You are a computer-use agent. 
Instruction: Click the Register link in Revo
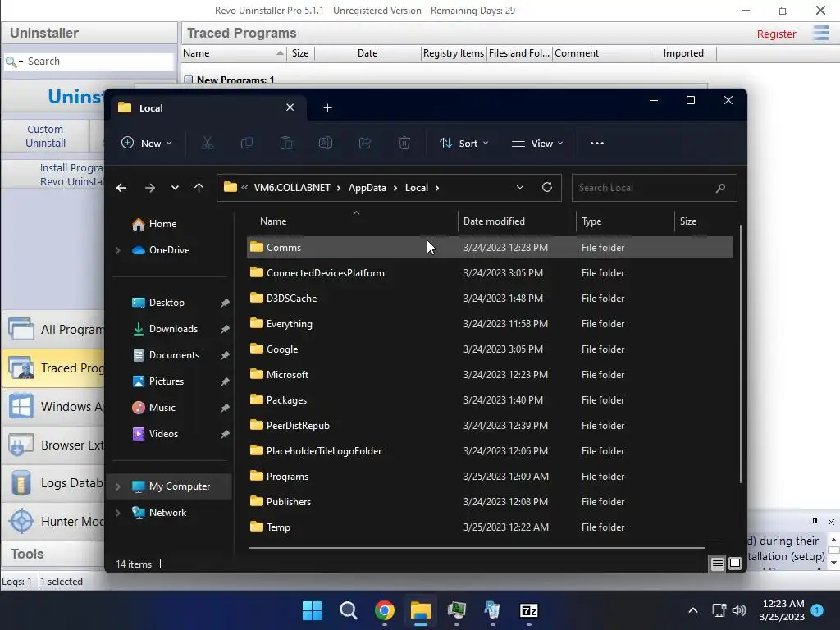[x=776, y=34]
